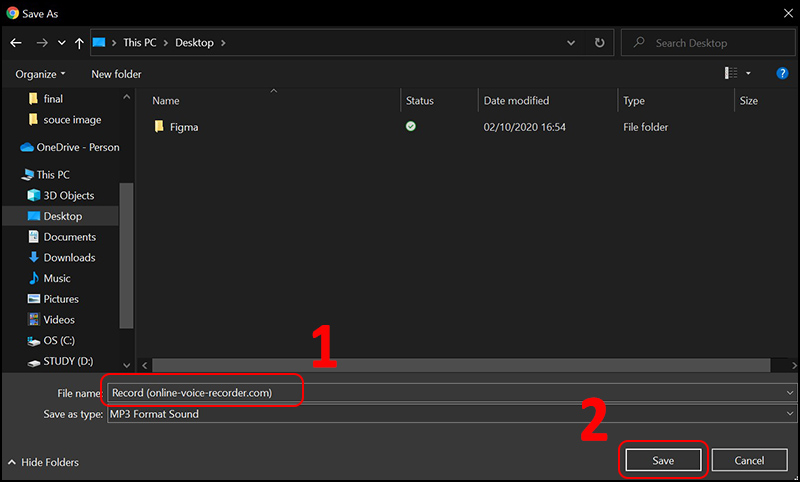Click the OneDrive cloud icon

click(x=27, y=147)
